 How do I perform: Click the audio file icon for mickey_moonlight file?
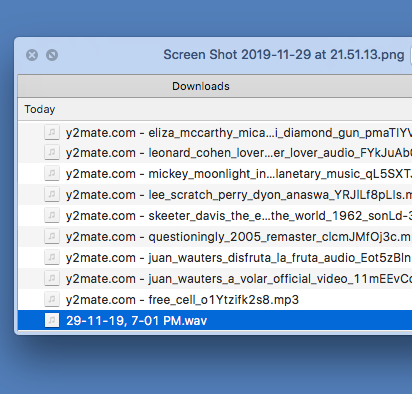pyautogui.click(x=52, y=174)
